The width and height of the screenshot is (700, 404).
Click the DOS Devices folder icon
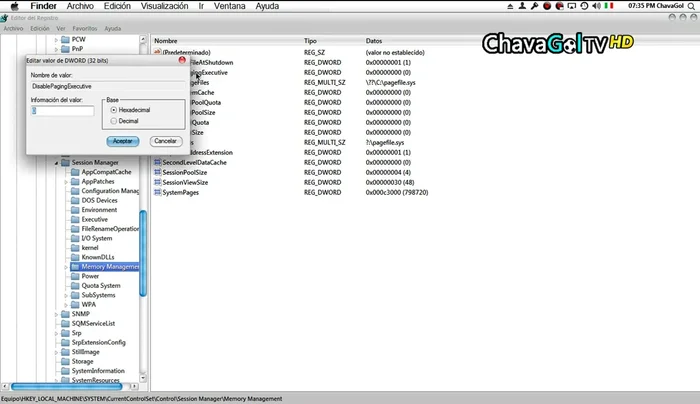75,200
